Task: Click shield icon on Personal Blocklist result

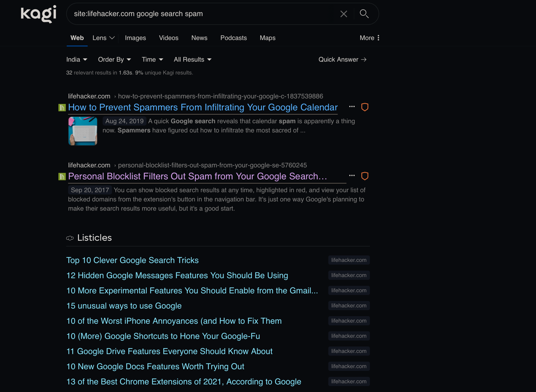Action: pos(365,176)
